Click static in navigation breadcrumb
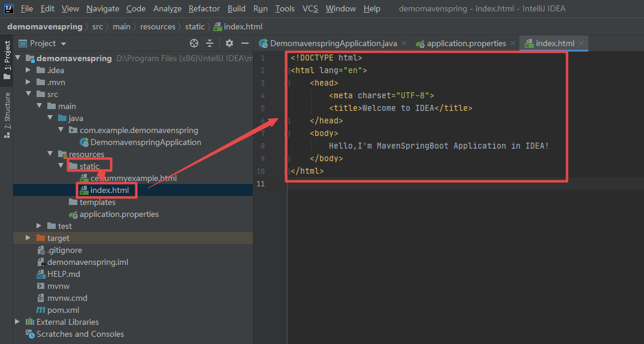Viewport: 644px width, 344px height. pyautogui.click(x=195, y=27)
